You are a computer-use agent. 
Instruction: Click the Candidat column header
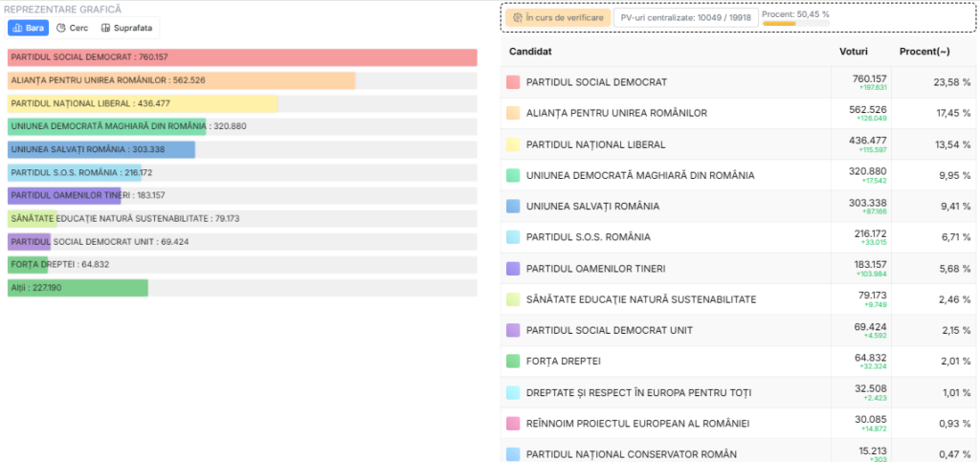(x=530, y=52)
